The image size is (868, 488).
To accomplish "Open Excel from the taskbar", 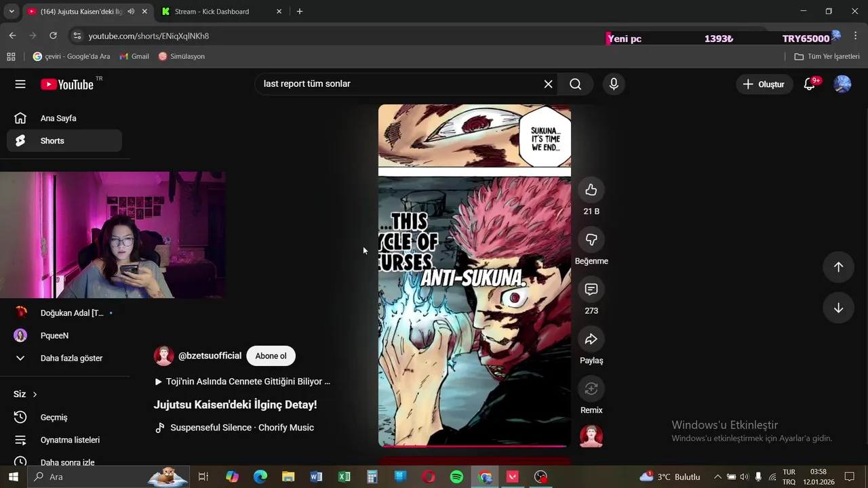I will (344, 476).
